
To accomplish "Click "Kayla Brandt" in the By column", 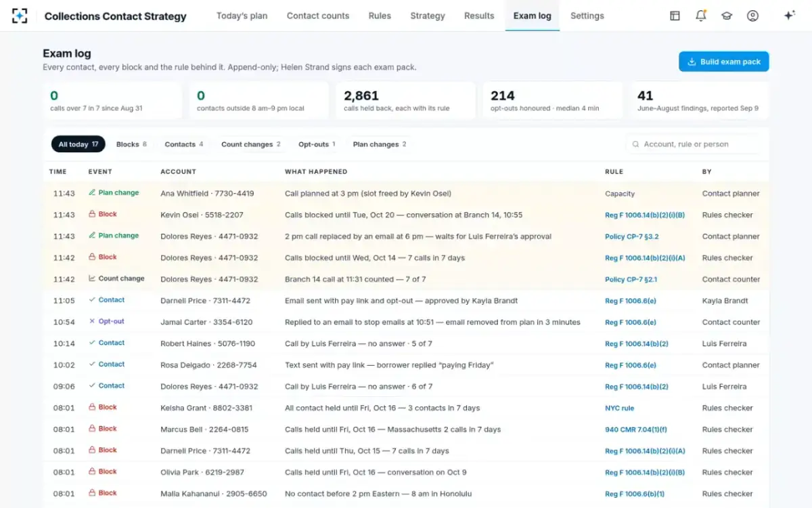I will pos(725,301).
